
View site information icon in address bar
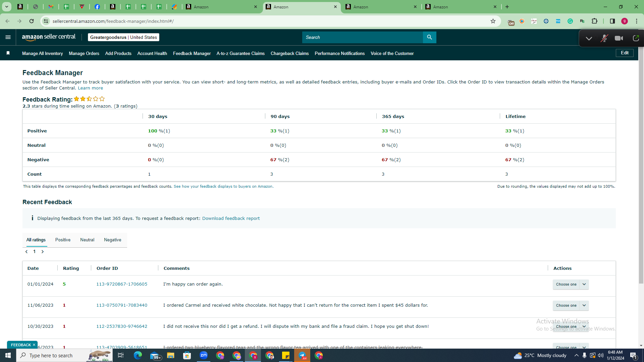click(x=46, y=21)
